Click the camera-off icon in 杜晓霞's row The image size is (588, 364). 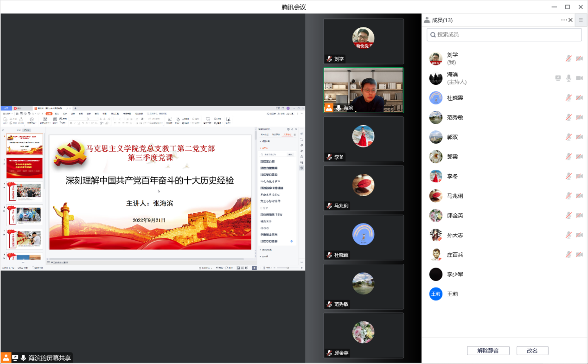point(579,98)
